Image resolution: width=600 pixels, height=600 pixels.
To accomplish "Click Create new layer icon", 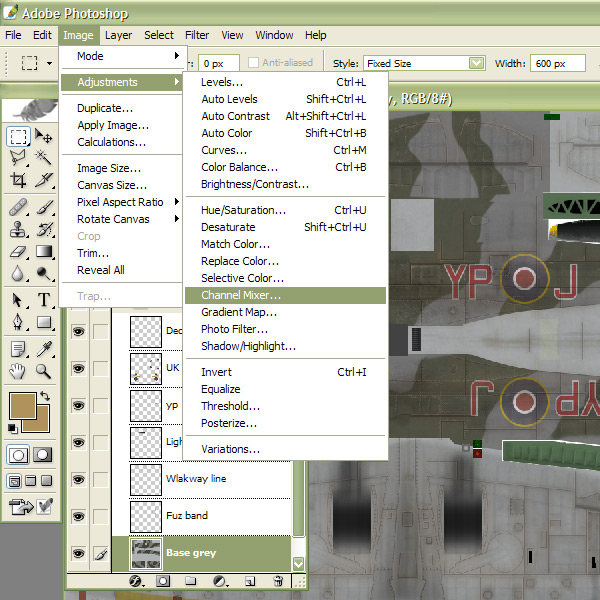I will click(x=250, y=582).
